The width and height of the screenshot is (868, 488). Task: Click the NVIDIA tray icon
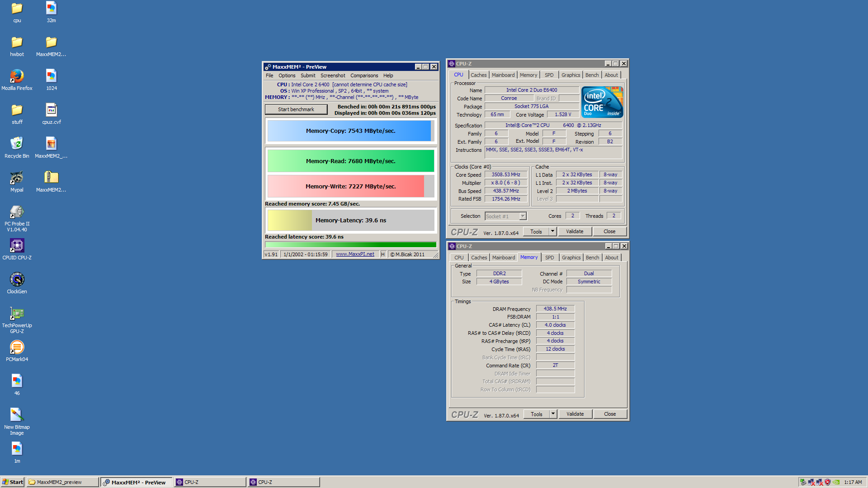pyautogui.click(x=836, y=482)
